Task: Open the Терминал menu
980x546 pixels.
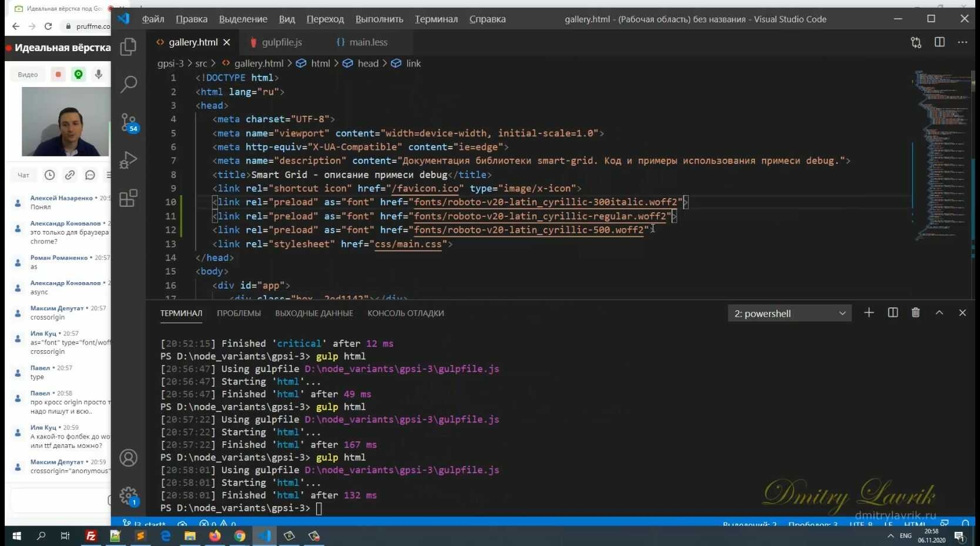Action: [x=437, y=19]
